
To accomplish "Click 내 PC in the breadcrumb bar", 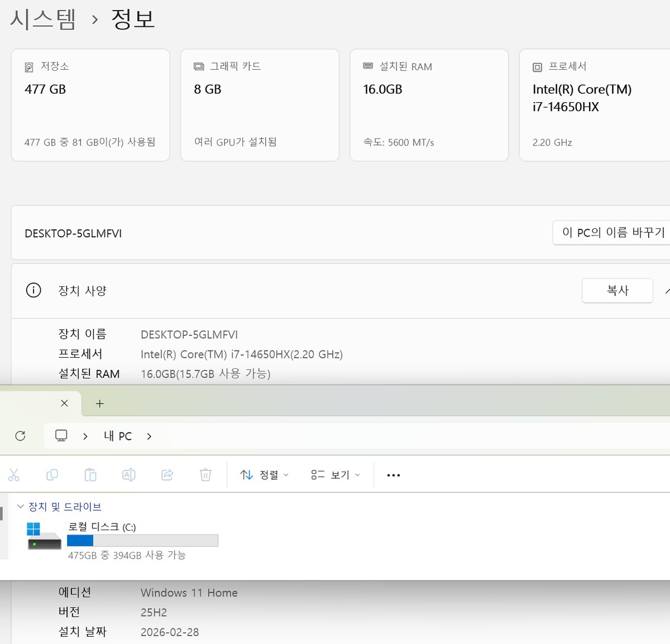I will point(117,436).
